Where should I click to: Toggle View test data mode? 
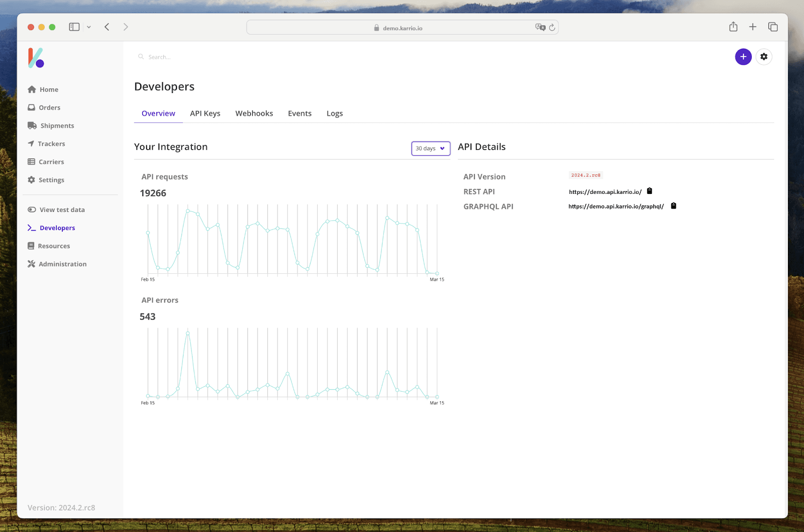[x=56, y=210]
